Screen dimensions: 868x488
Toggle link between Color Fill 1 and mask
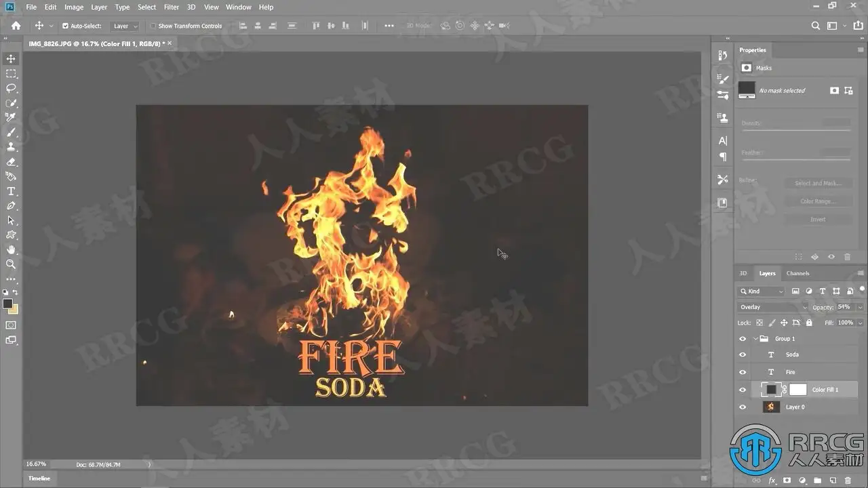[785, 390]
